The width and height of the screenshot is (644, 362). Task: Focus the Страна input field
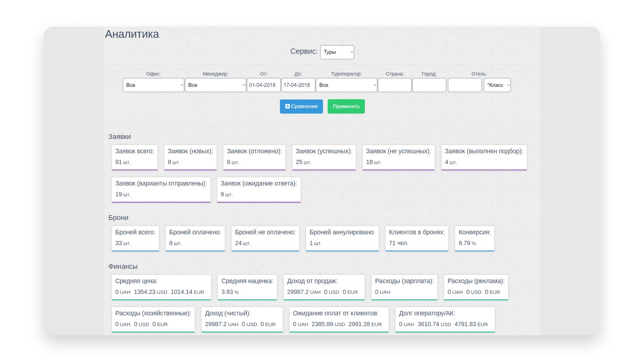click(394, 85)
